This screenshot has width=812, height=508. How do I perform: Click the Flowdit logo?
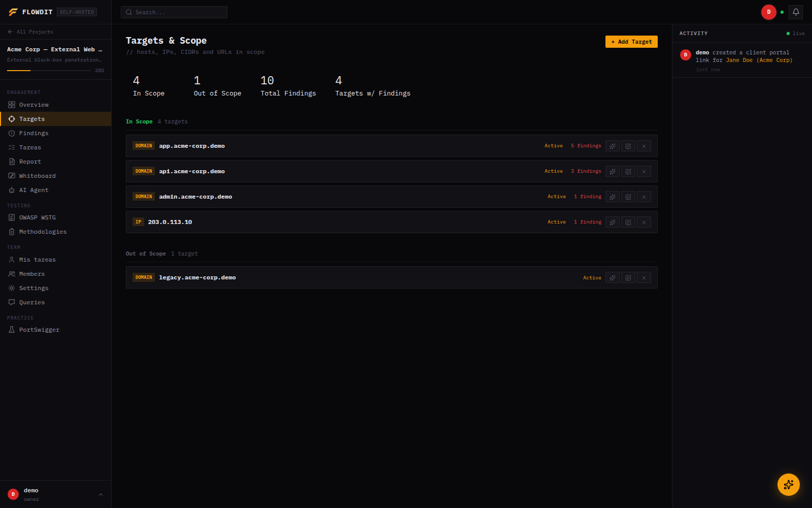coord(30,12)
